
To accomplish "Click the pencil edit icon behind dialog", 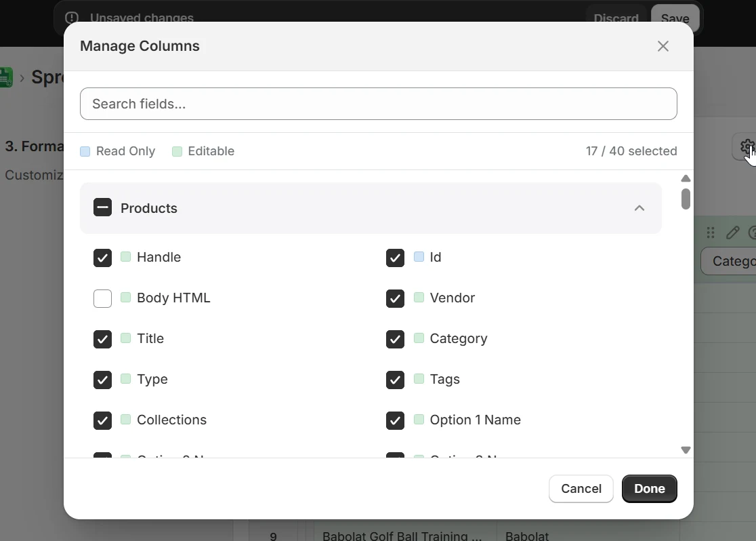I will 732,233.
